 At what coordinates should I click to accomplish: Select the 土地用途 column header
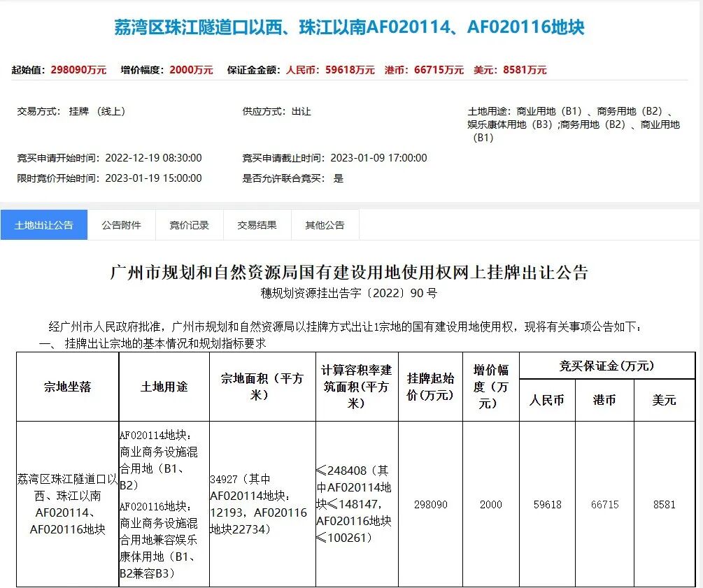(163, 387)
